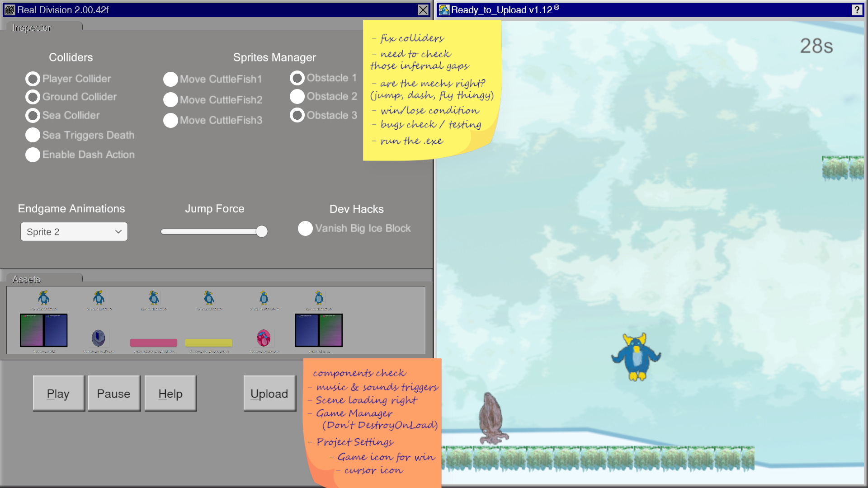Select the first penguin sprite asset

[44, 298]
